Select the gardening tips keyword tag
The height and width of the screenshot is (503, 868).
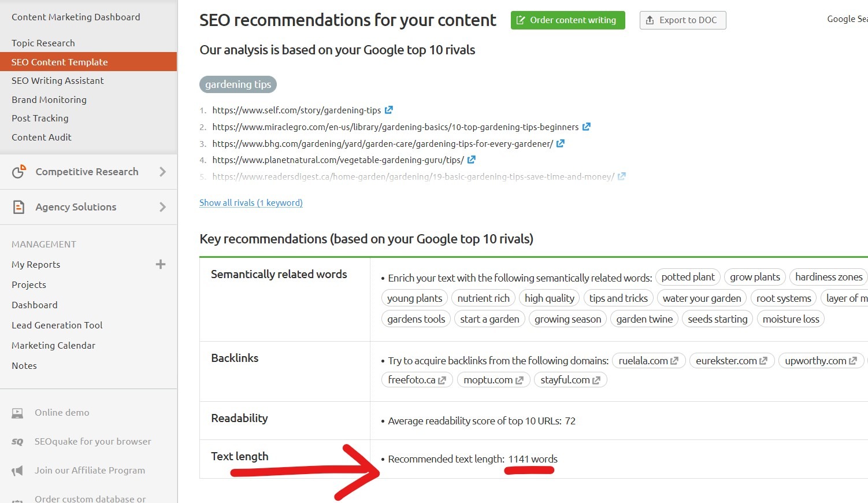click(238, 84)
